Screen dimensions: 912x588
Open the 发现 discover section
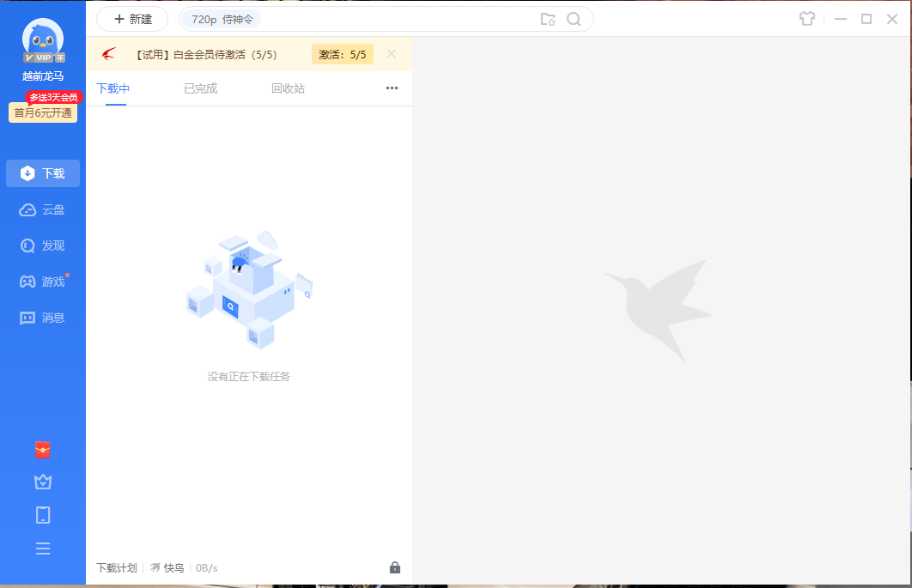[x=43, y=245]
